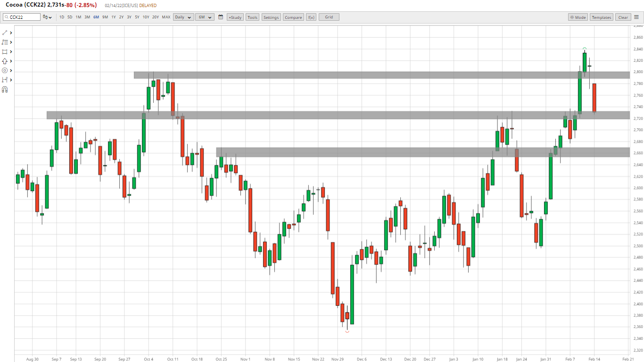Select the line drawing tool icon

pyautogui.click(x=5, y=33)
